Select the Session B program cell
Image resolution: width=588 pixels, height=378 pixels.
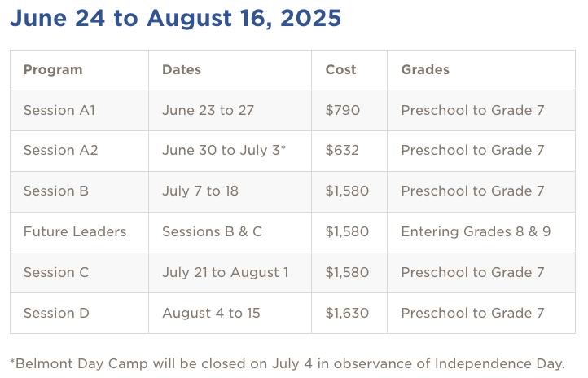tap(56, 191)
